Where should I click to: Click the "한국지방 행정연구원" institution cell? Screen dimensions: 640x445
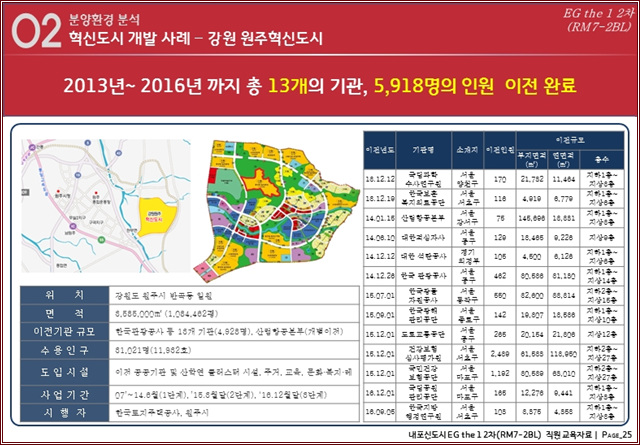pos(423,412)
